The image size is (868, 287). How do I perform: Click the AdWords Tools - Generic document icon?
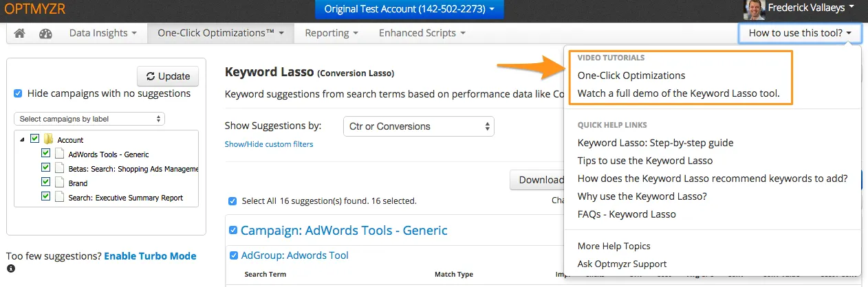pyautogui.click(x=60, y=154)
